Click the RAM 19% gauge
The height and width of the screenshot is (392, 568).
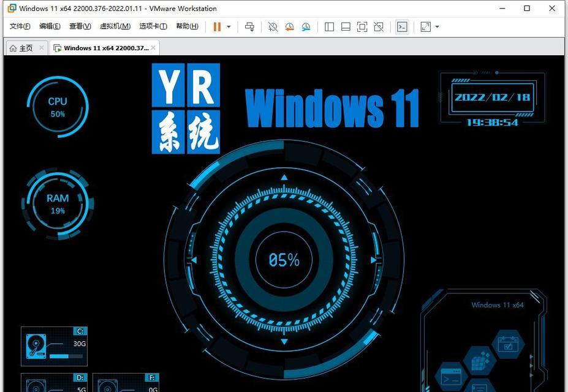click(58, 204)
